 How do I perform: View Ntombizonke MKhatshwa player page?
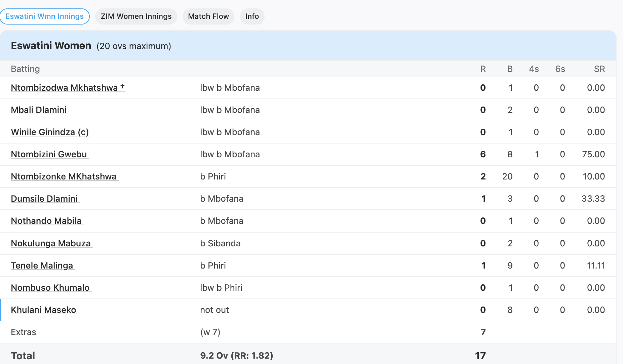(64, 176)
